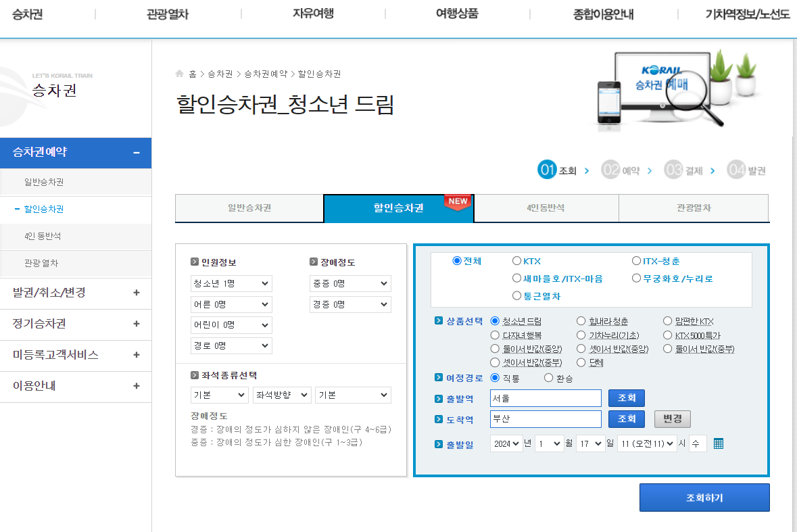The width and height of the screenshot is (797, 532).
Task: Open the departure hour dropdown
Action: pyautogui.click(x=646, y=443)
